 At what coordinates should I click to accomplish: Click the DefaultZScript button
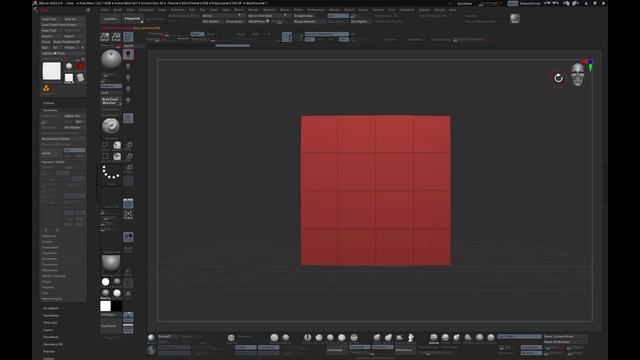point(530,3)
